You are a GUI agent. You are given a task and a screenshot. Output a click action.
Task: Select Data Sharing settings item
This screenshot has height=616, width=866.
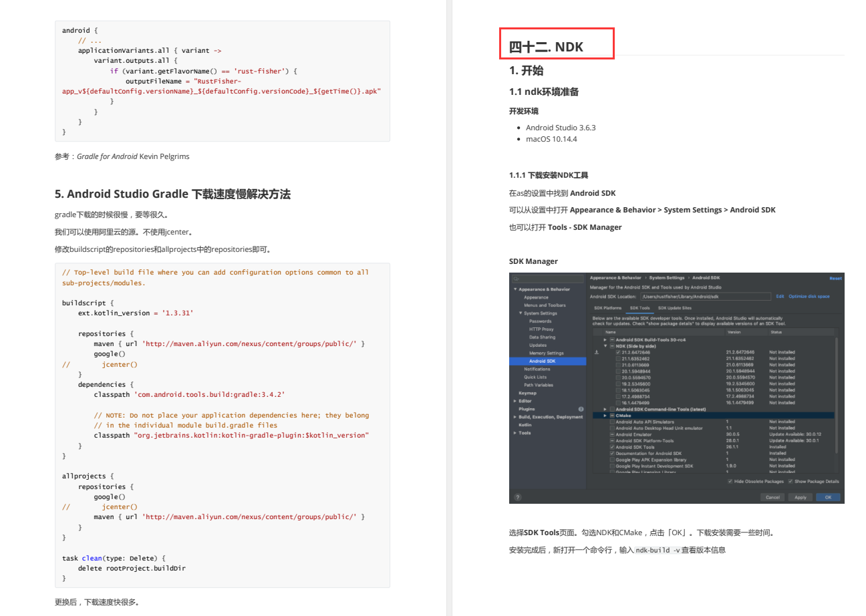[x=542, y=337]
